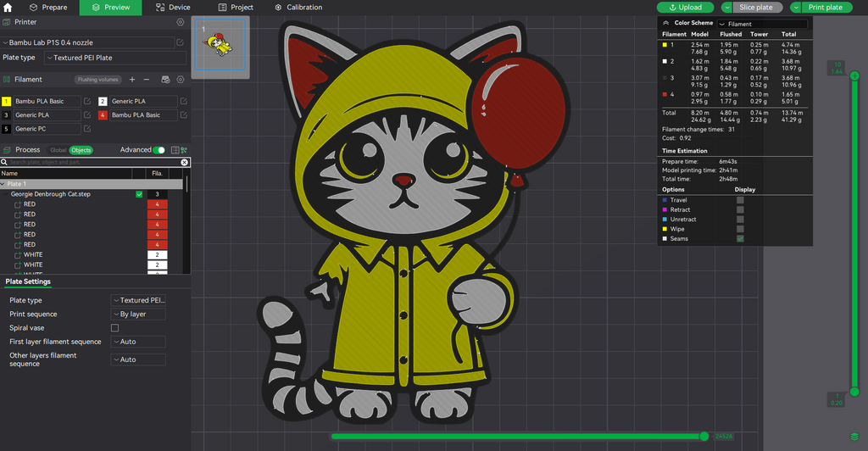Image resolution: width=868 pixels, height=451 pixels.
Task: Open Flushing volumes settings
Action: click(x=98, y=80)
